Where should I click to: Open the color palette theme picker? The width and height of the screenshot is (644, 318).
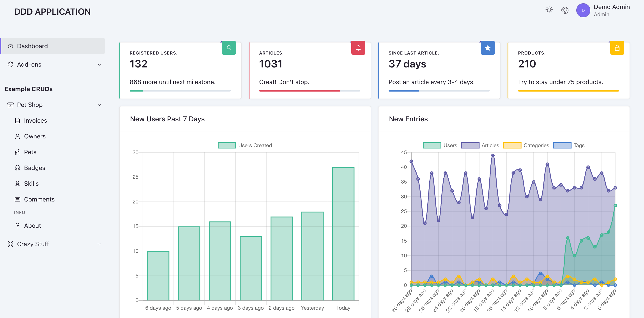pyautogui.click(x=565, y=10)
